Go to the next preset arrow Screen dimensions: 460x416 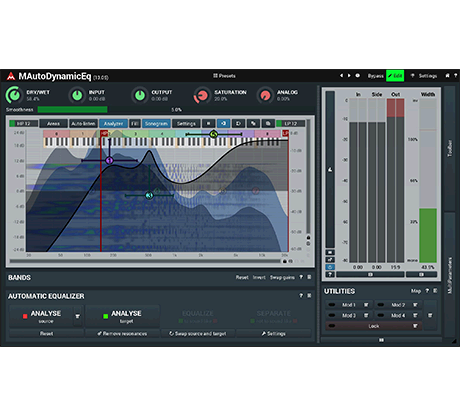(x=349, y=76)
